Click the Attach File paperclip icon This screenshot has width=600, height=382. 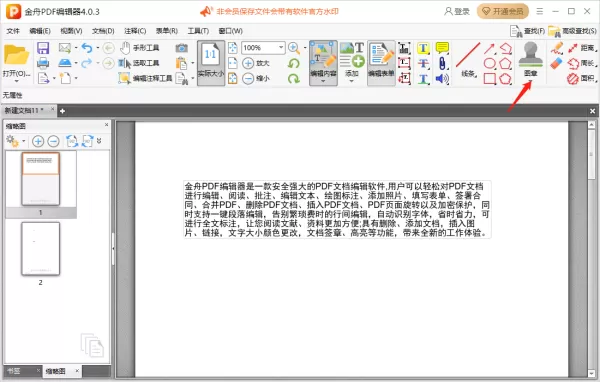[x=442, y=63]
